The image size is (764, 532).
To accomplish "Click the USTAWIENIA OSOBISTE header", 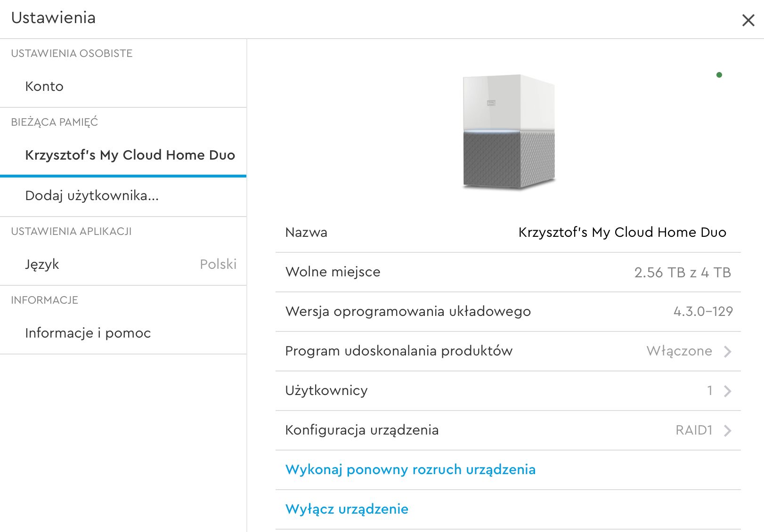I will 72,54.
